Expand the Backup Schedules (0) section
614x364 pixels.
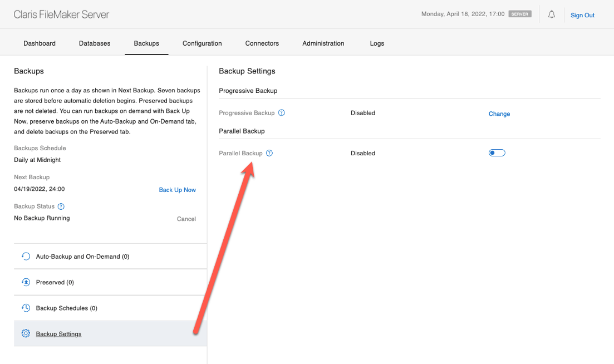coord(66,308)
